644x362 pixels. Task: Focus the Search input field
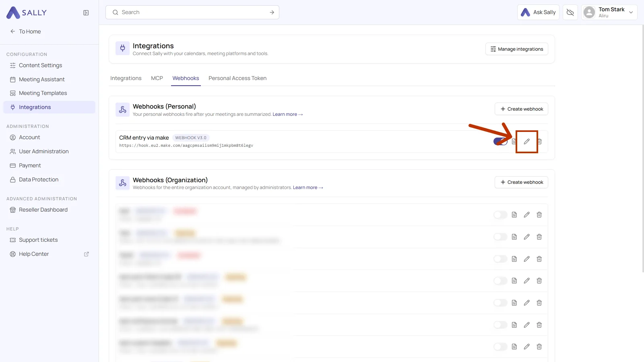pyautogui.click(x=192, y=12)
